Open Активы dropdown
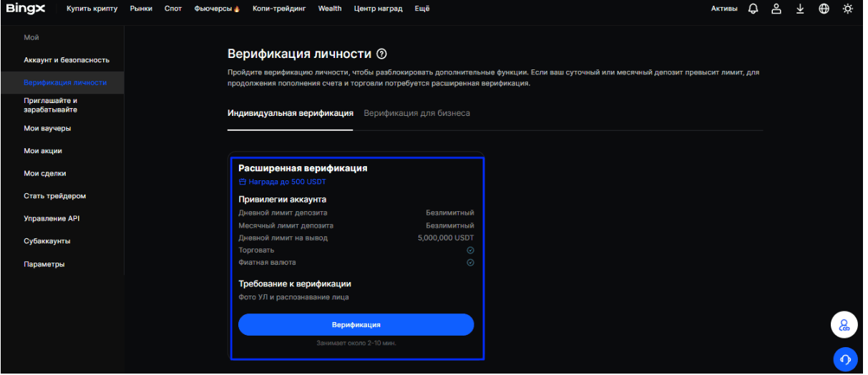Image resolution: width=868 pixels, height=375 pixels. pos(724,9)
